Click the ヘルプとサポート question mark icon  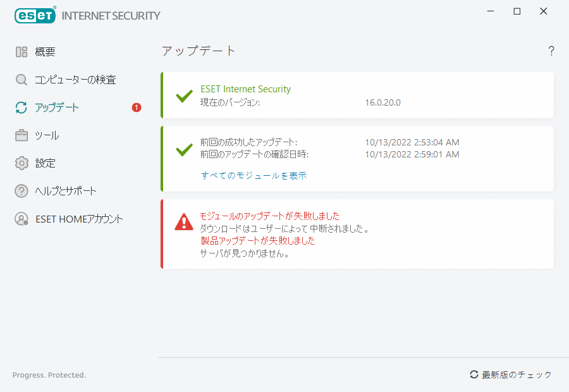pos(21,191)
